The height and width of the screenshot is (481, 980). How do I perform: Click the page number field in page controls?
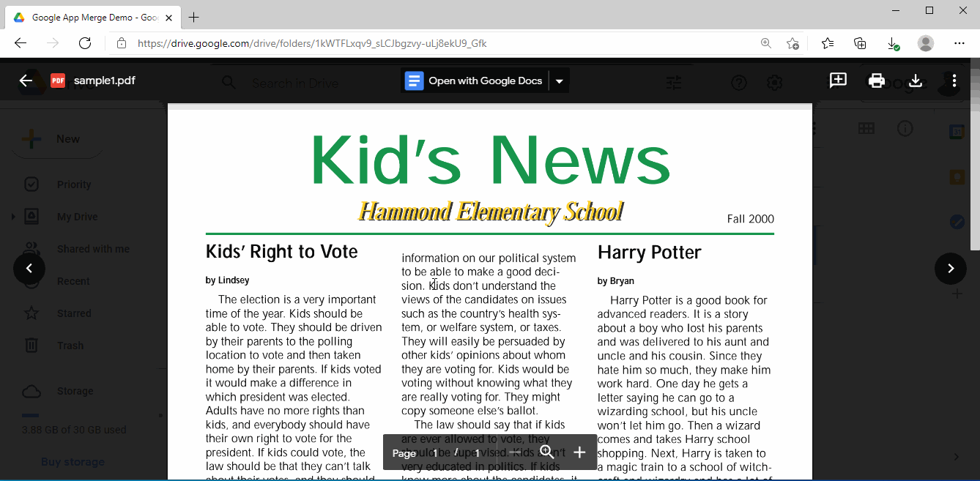point(435,453)
